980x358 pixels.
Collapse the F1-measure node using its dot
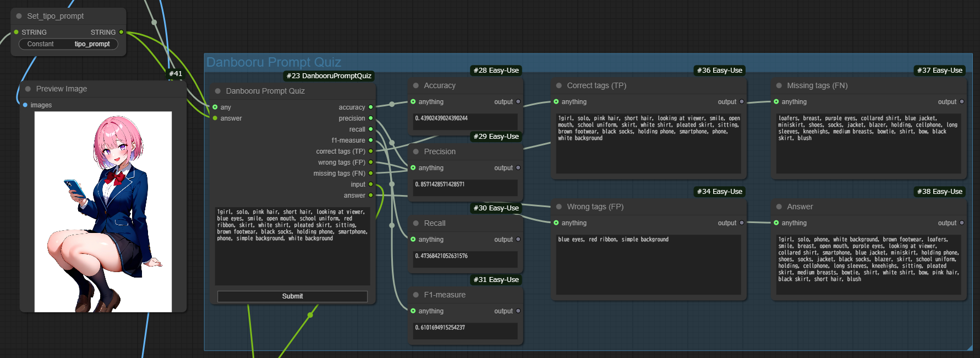pyautogui.click(x=416, y=295)
